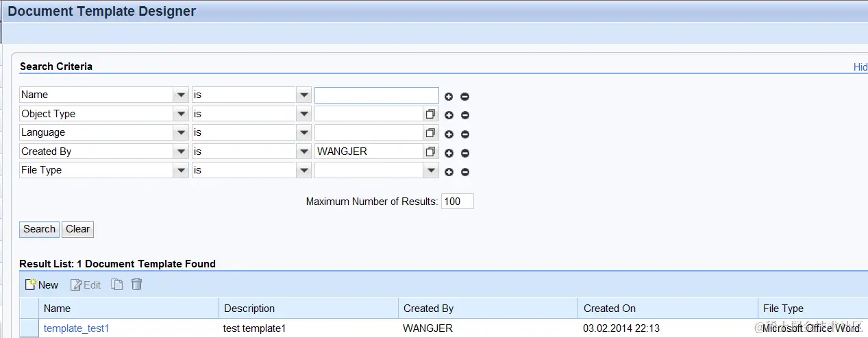The width and height of the screenshot is (868, 338).
Task: Click the delete trash icon in the result toolbar
Action: click(136, 284)
